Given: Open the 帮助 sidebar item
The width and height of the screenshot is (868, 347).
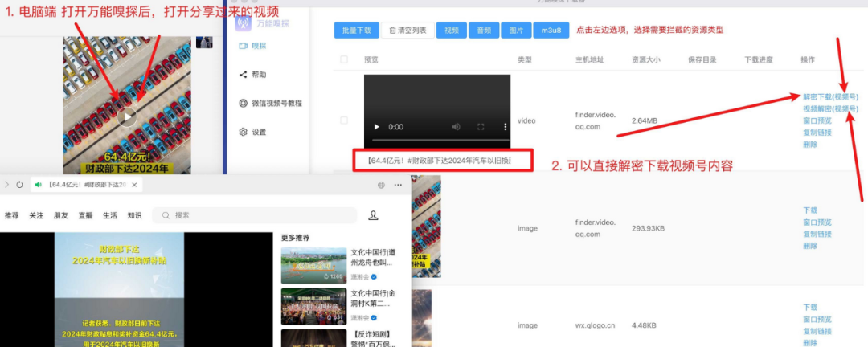Looking at the screenshot, I should [252, 75].
